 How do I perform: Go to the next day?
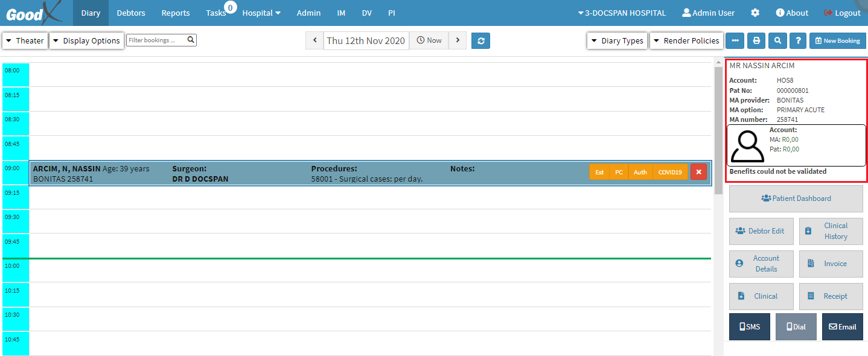pos(458,40)
